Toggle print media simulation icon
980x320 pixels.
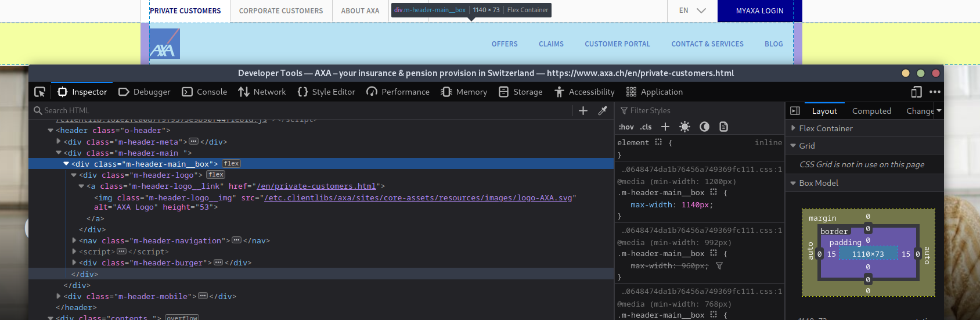click(x=723, y=127)
